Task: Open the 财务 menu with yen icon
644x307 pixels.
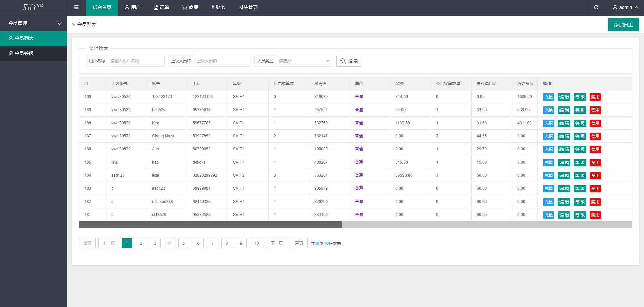Action: [218, 7]
